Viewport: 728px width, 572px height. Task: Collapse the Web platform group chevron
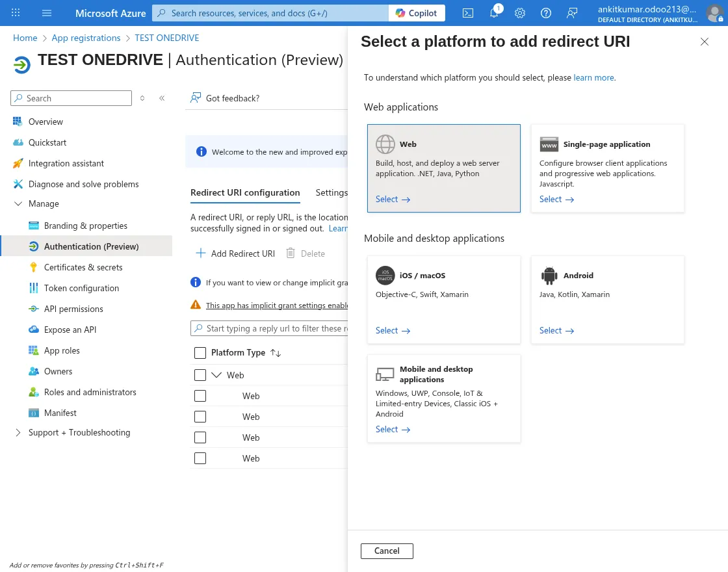(217, 375)
